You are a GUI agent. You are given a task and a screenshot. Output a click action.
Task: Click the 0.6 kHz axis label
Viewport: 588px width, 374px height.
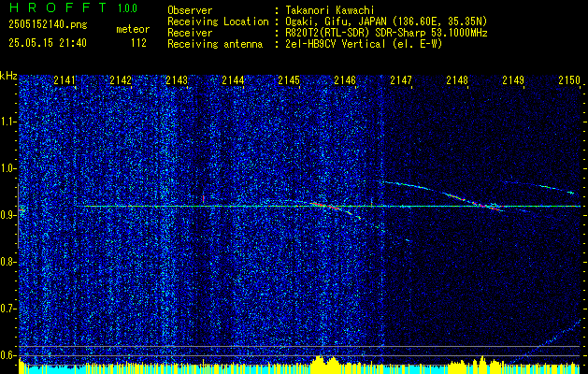click(x=7, y=355)
